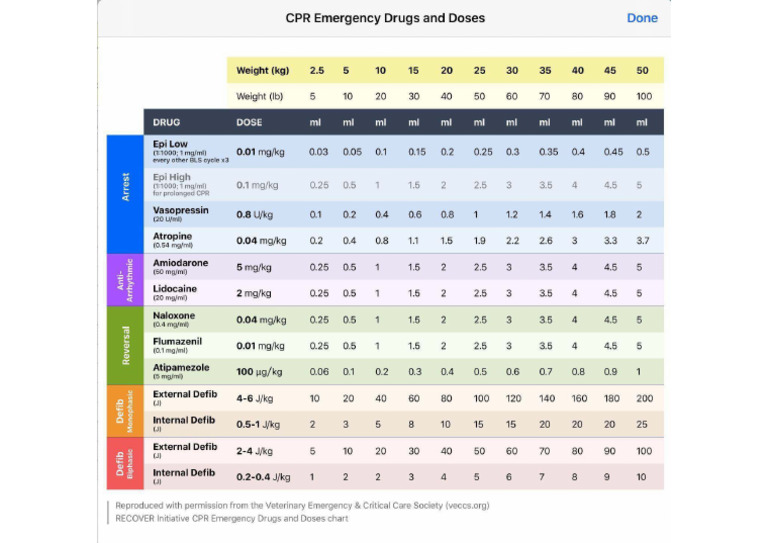Click the Epi High dose '0.1 mg/kg'

(x=257, y=185)
